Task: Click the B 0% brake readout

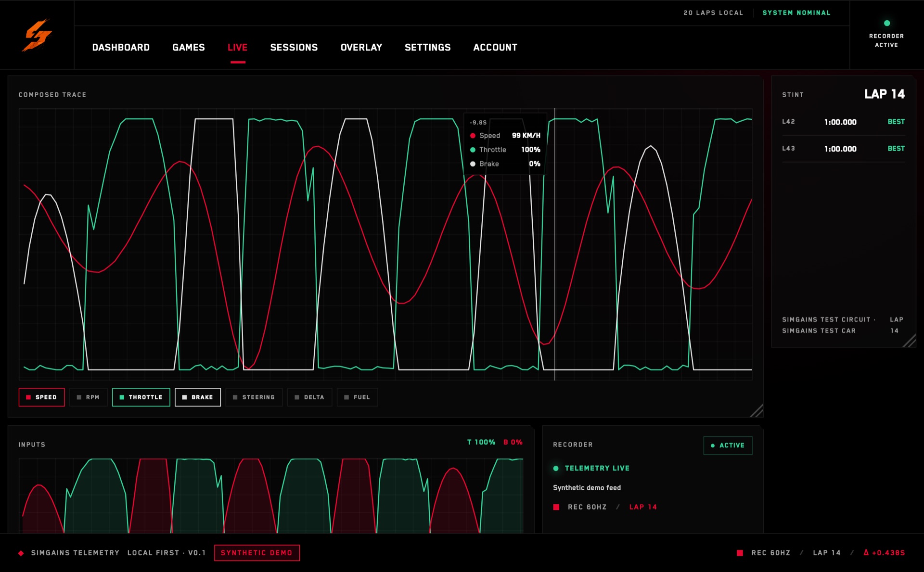Action: click(513, 442)
